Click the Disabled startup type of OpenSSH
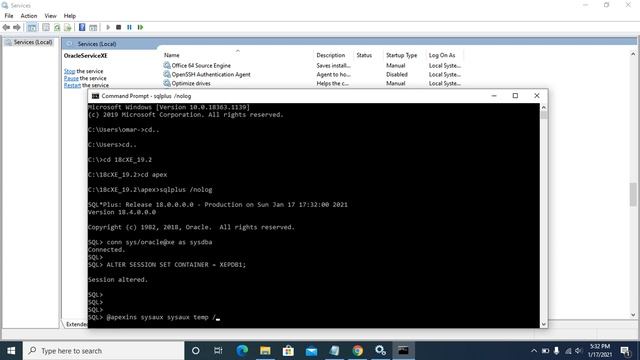This screenshot has height=360, width=640. 397,74
